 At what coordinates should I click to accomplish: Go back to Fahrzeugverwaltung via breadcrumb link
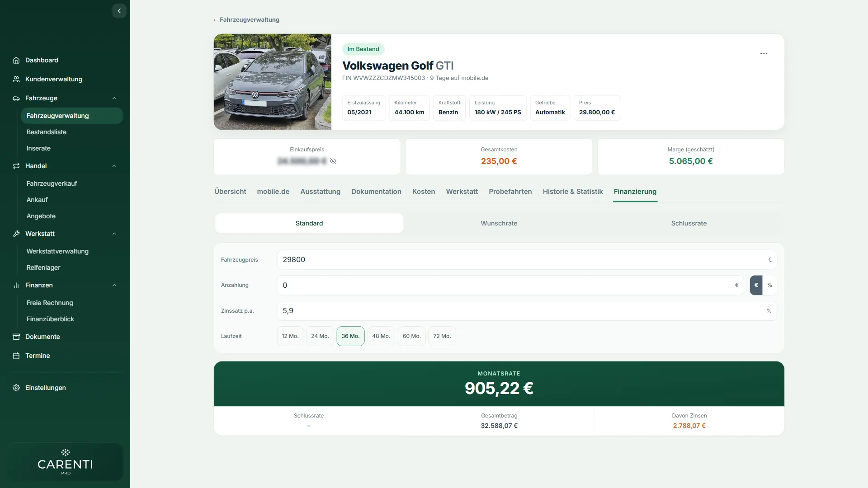(246, 20)
